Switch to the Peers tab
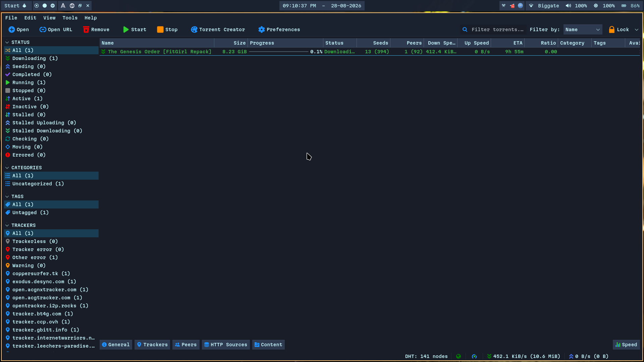Image resolution: width=644 pixels, height=362 pixels. [186, 345]
